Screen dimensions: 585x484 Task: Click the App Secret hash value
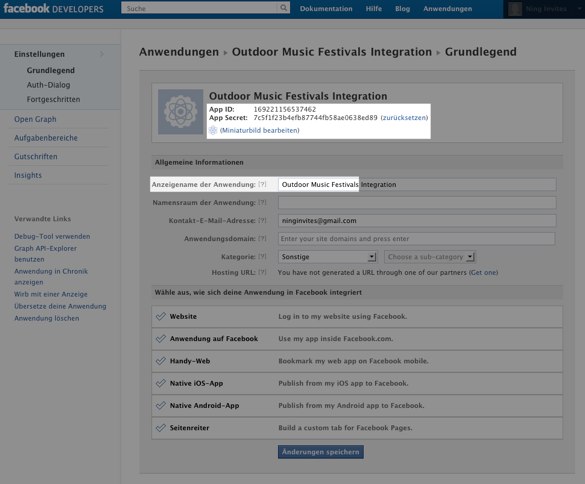[315, 118]
